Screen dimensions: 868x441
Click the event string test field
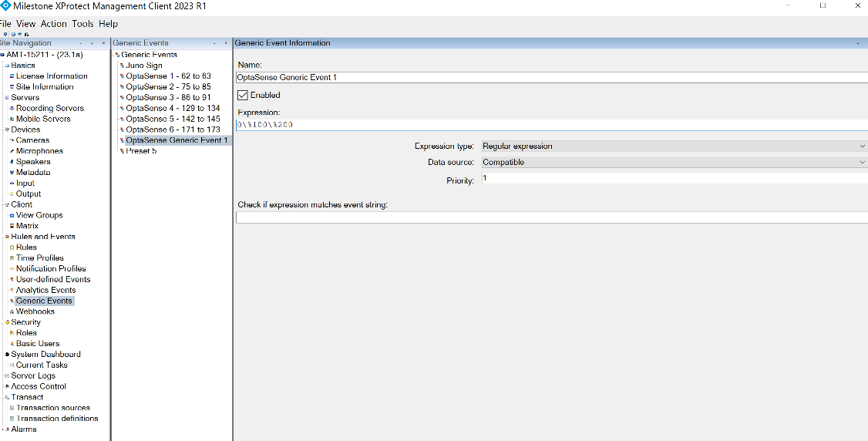pos(552,217)
